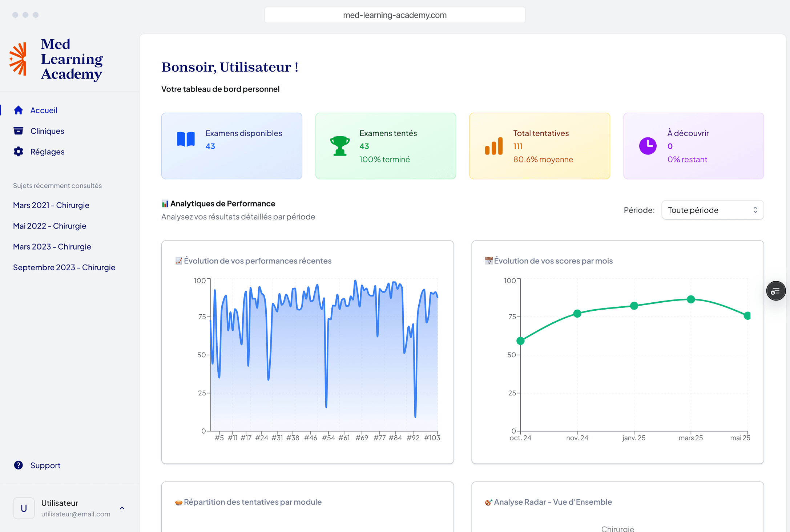Click the Support help icon
Screen dimensions: 790x532
coord(18,465)
